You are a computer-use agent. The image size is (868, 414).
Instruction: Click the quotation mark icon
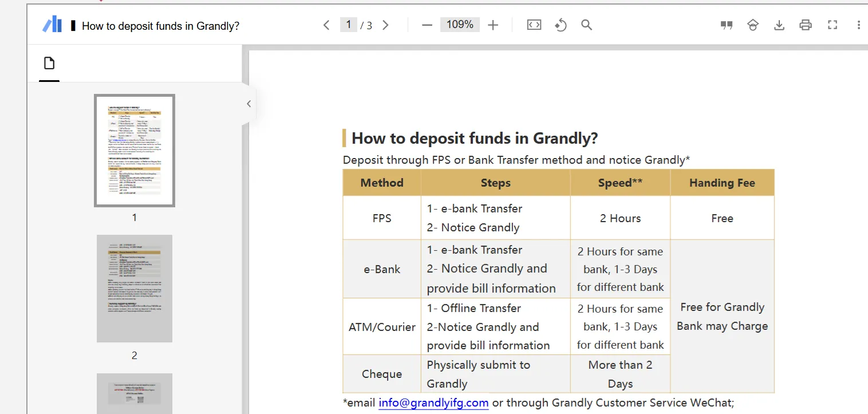pyautogui.click(x=727, y=25)
